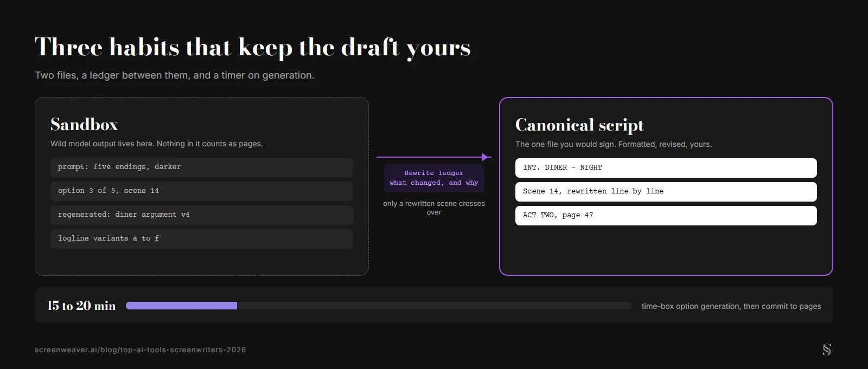Click the '15 to 20 min' label
This screenshot has width=868, height=369.
pyautogui.click(x=81, y=306)
